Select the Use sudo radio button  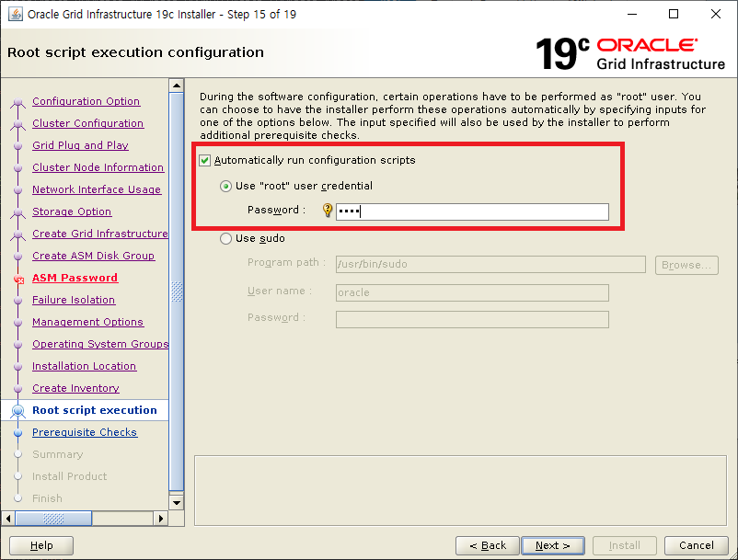coord(226,239)
